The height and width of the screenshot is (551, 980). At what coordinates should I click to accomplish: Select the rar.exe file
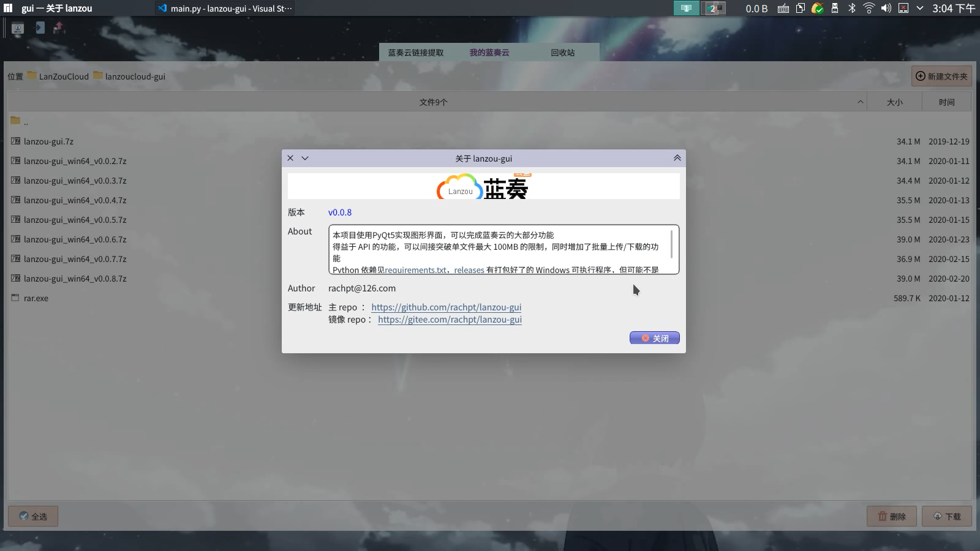pos(489,298)
